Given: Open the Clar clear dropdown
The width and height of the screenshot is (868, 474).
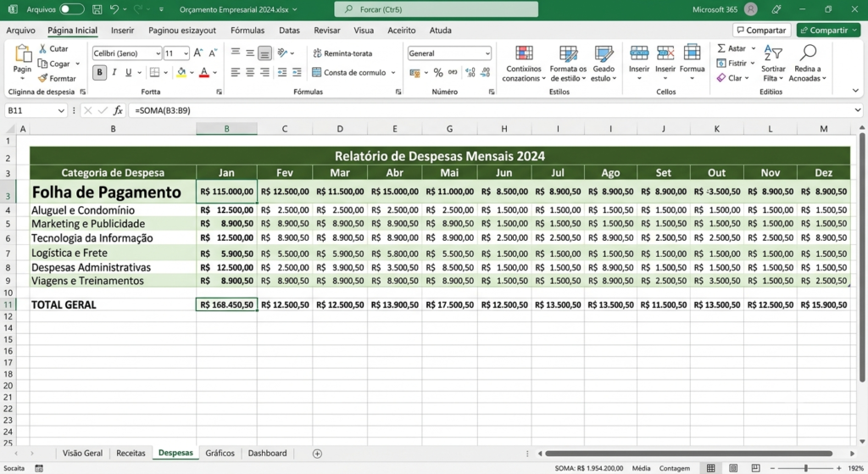Looking at the screenshot, I should coord(747,78).
